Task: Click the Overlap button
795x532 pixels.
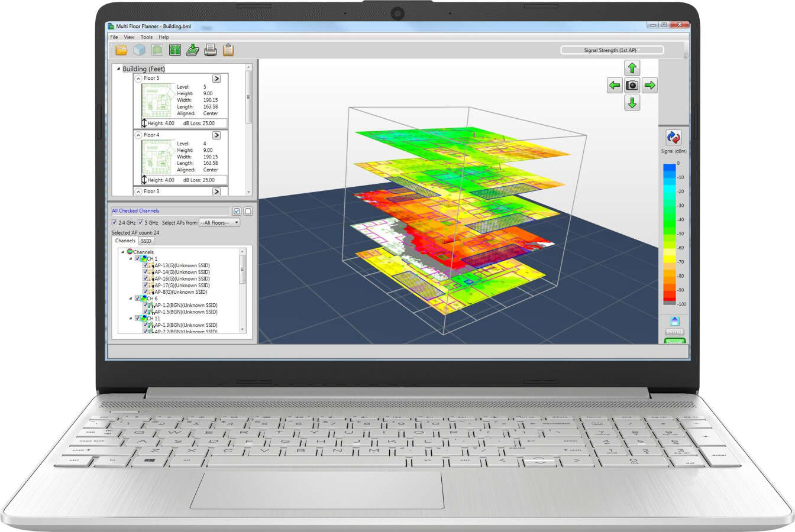Action: click(x=674, y=332)
